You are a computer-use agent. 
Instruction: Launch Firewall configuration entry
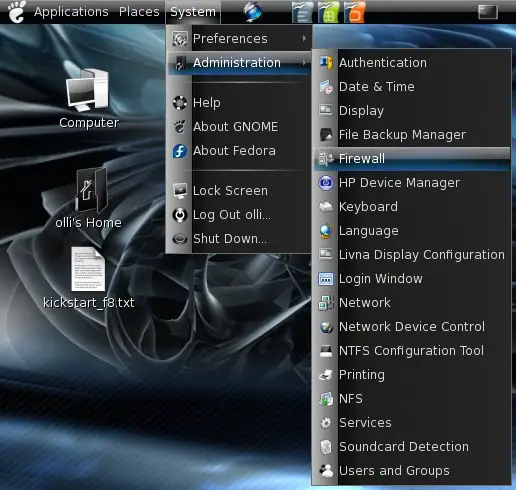click(412, 159)
